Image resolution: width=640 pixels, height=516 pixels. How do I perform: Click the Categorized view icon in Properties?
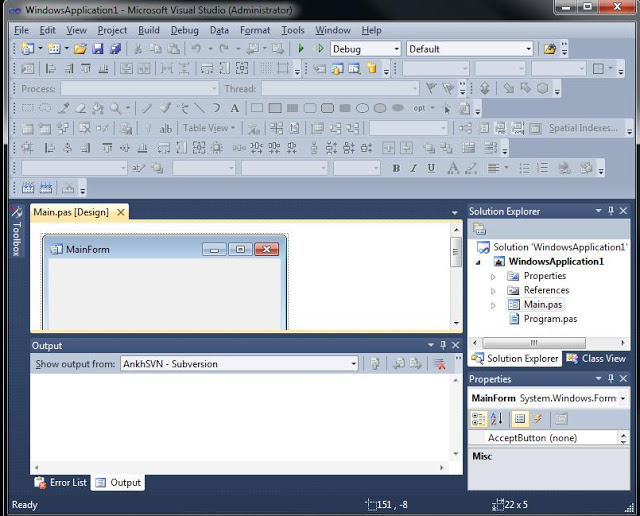478,419
